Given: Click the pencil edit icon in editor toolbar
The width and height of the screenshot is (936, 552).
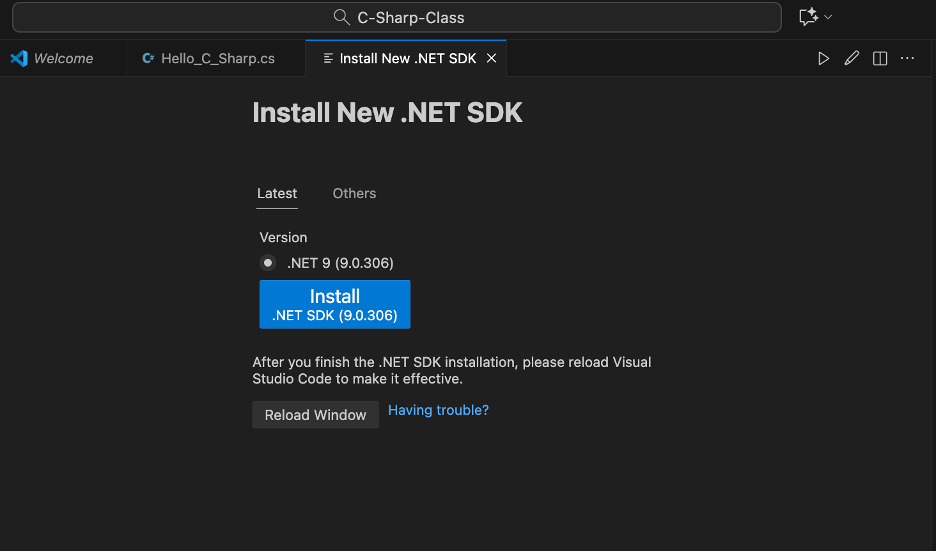Looking at the screenshot, I should point(851,58).
